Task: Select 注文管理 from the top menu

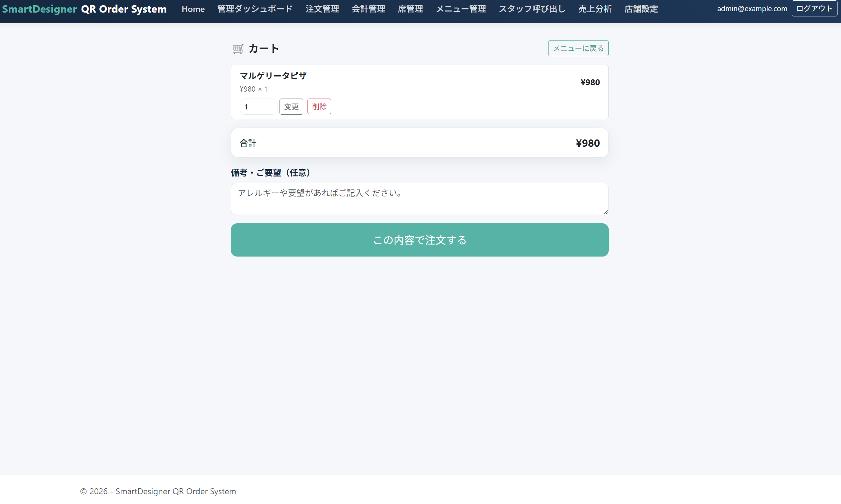Action: tap(322, 9)
